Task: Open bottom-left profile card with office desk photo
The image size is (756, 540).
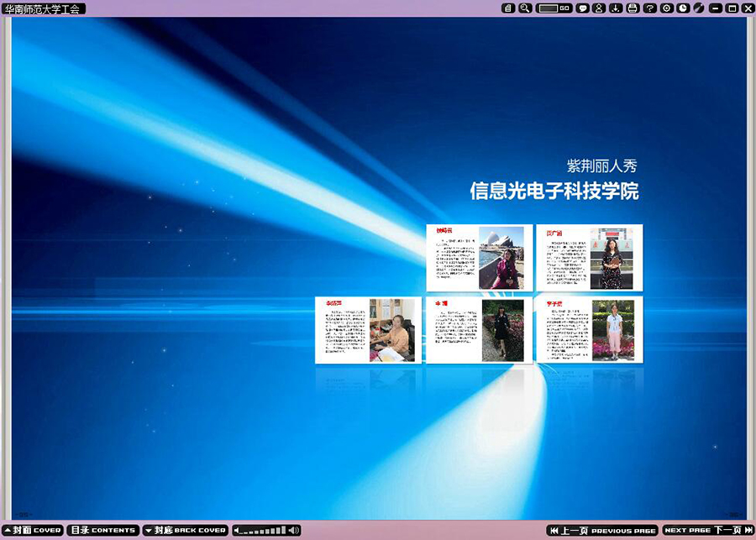Action: click(369, 330)
